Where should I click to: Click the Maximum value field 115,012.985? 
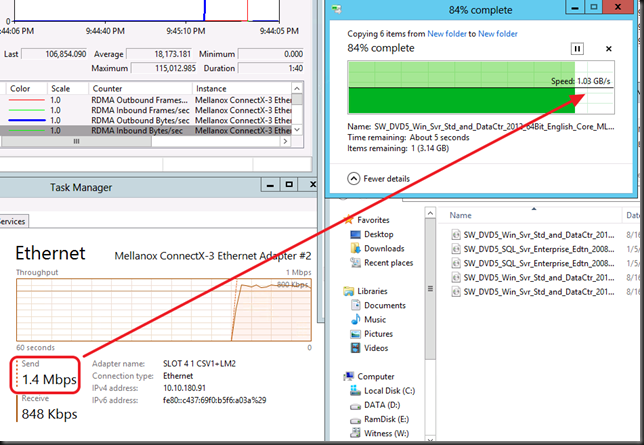click(164, 68)
